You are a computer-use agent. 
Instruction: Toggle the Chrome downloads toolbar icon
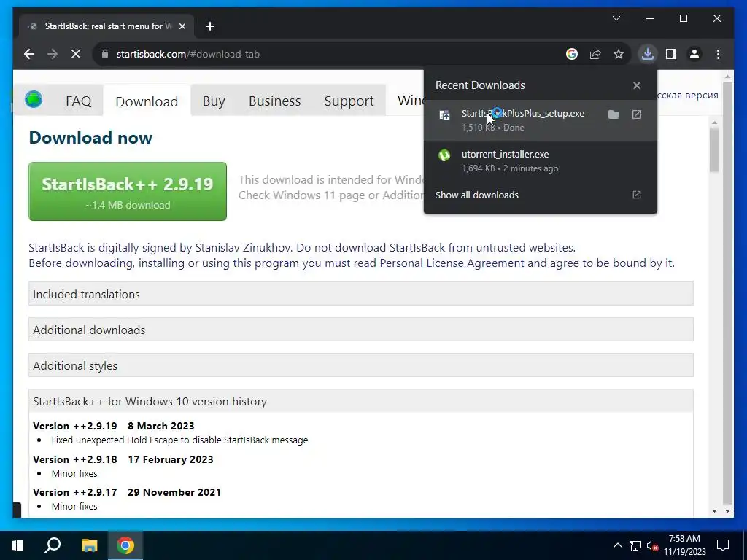click(648, 54)
